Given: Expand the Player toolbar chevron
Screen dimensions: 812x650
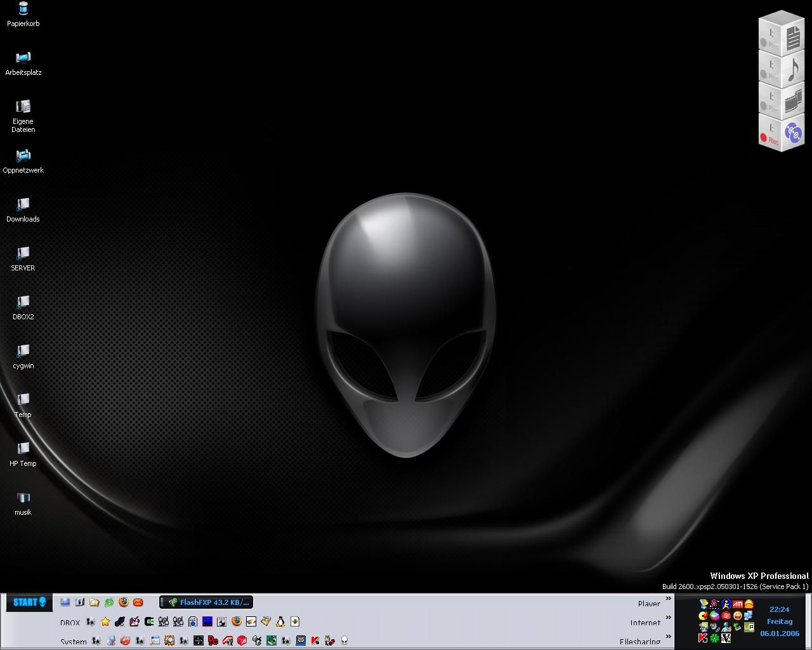Looking at the screenshot, I should [x=668, y=599].
